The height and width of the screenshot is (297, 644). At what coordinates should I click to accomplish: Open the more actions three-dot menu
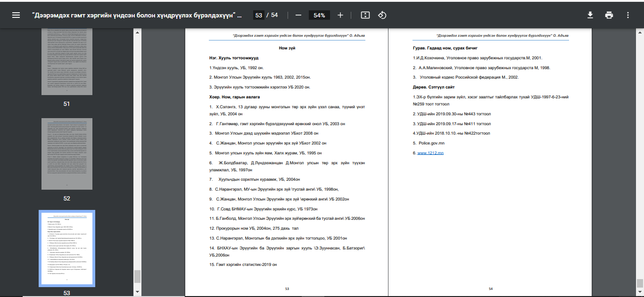tap(628, 15)
